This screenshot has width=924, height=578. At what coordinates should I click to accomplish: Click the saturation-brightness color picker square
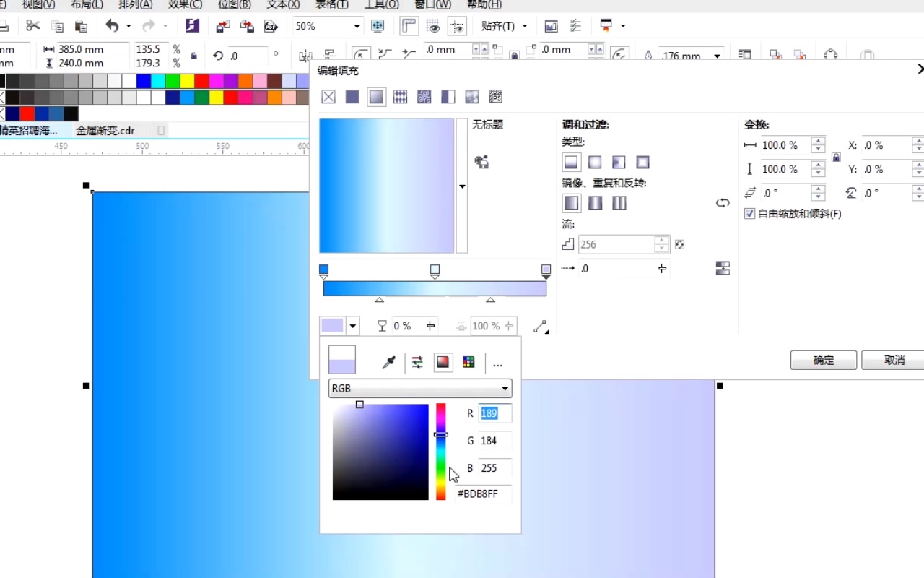[380, 452]
